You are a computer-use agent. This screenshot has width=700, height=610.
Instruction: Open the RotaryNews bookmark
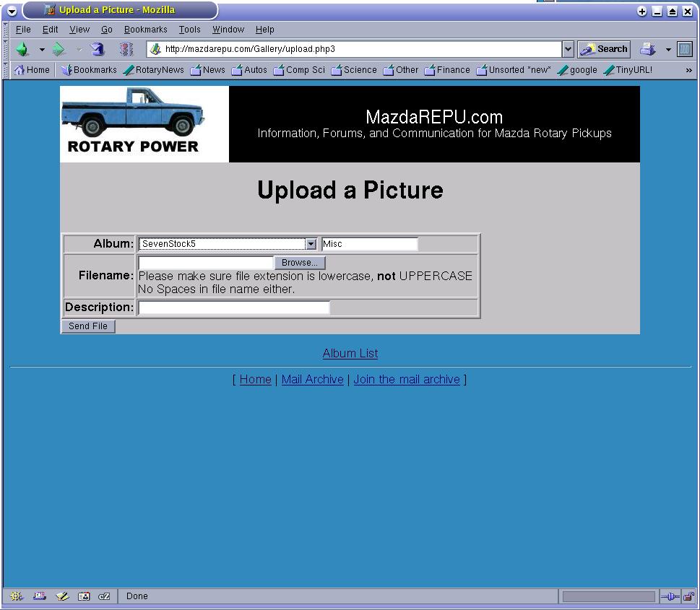154,70
